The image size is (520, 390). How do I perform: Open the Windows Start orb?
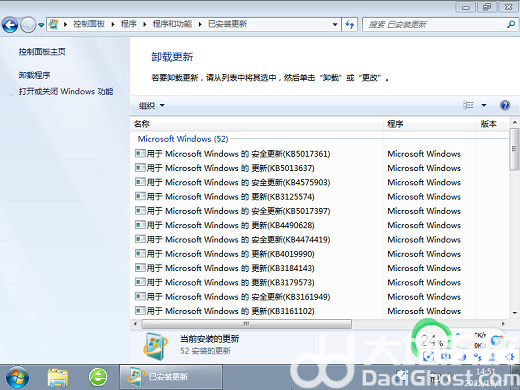(x=17, y=377)
